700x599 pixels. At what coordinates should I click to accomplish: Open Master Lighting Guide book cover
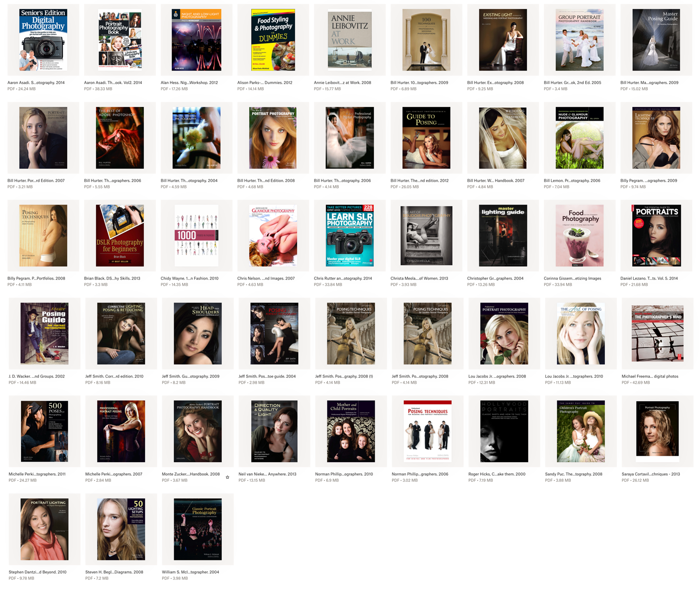(x=503, y=235)
